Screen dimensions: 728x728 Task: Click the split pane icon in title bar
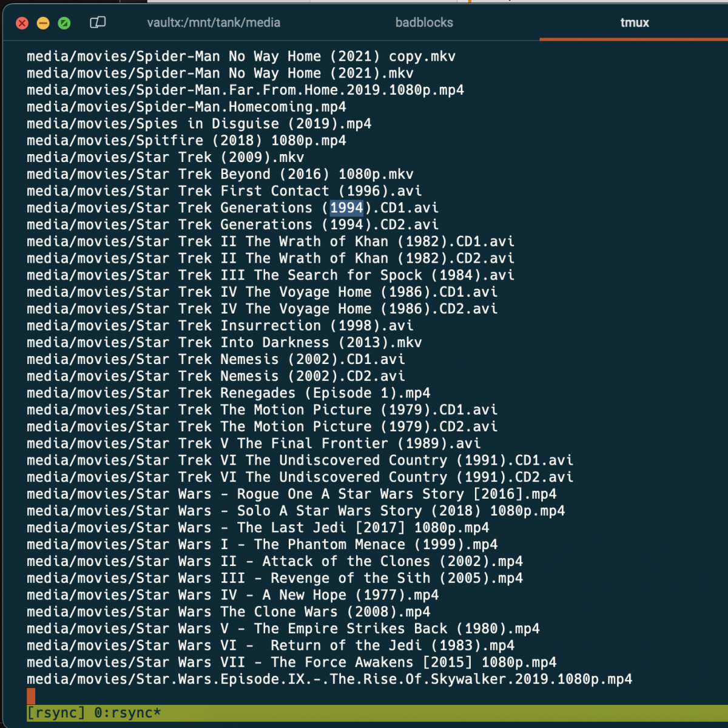point(98,22)
